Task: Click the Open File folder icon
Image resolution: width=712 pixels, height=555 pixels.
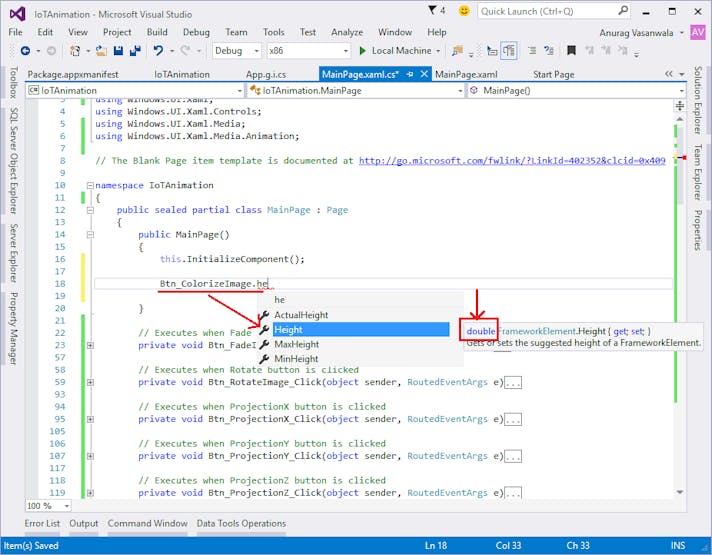Action: [x=101, y=51]
